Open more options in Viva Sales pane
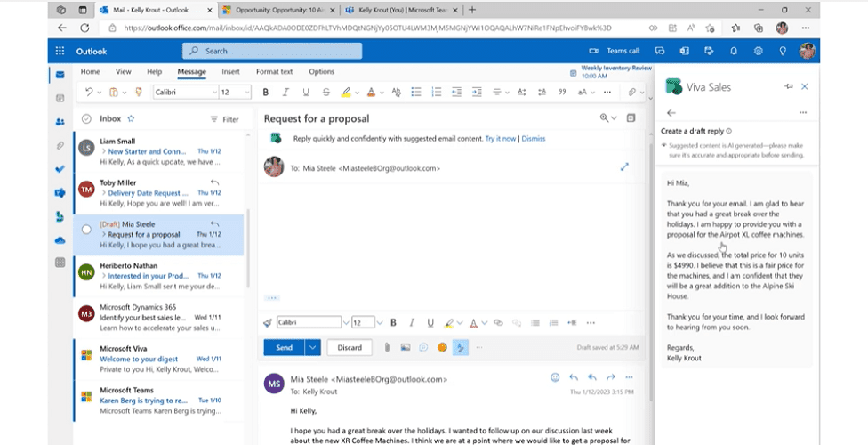The width and height of the screenshot is (868, 445). click(803, 113)
